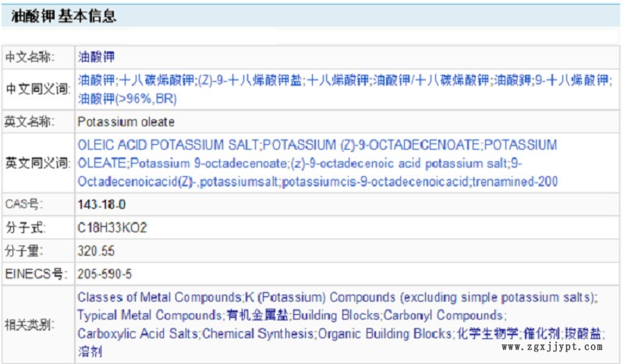This screenshot has width=624, height=364.
Task: Click the Potassium 9-octadecenoate synonym
Action: click(201, 163)
